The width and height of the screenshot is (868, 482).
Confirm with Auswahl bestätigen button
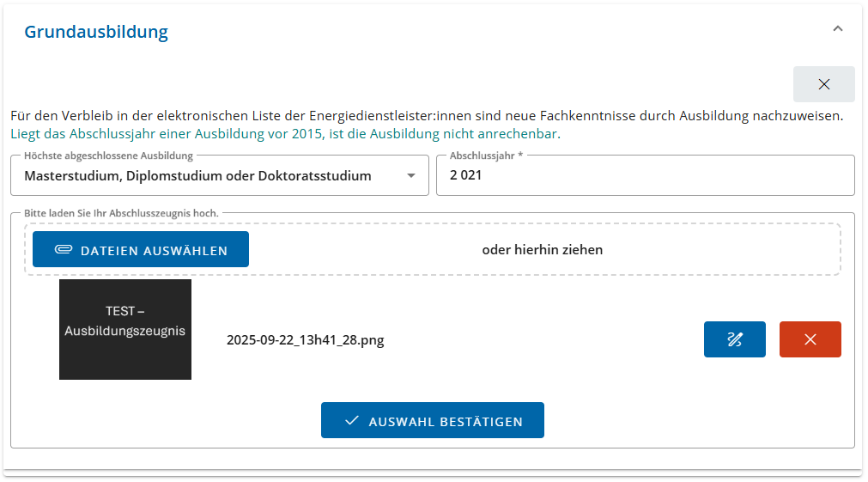pos(433,421)
